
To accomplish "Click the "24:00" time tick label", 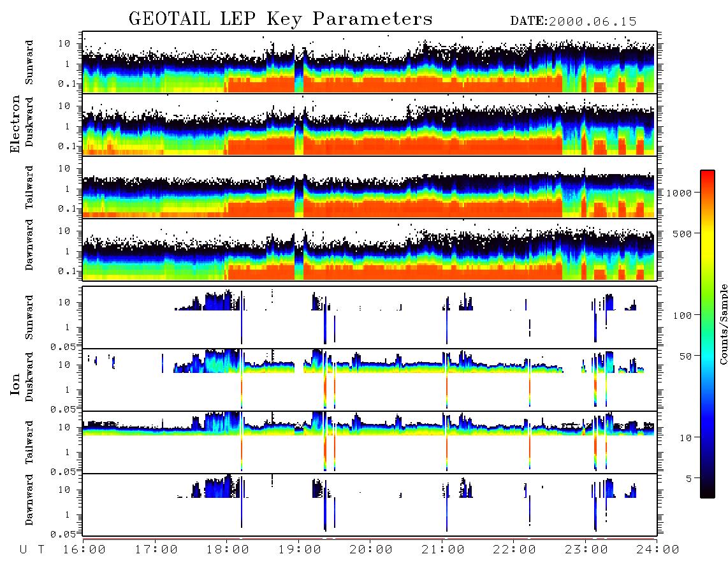I will point(658,550).
